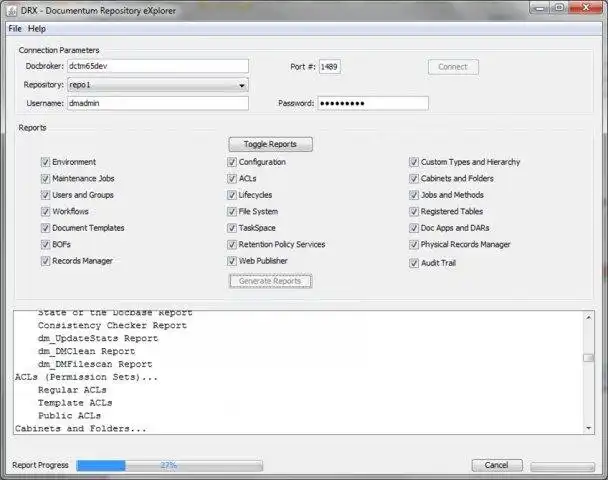
Task: Click the Generate Reports button
Action: click(x=270, y=281)
